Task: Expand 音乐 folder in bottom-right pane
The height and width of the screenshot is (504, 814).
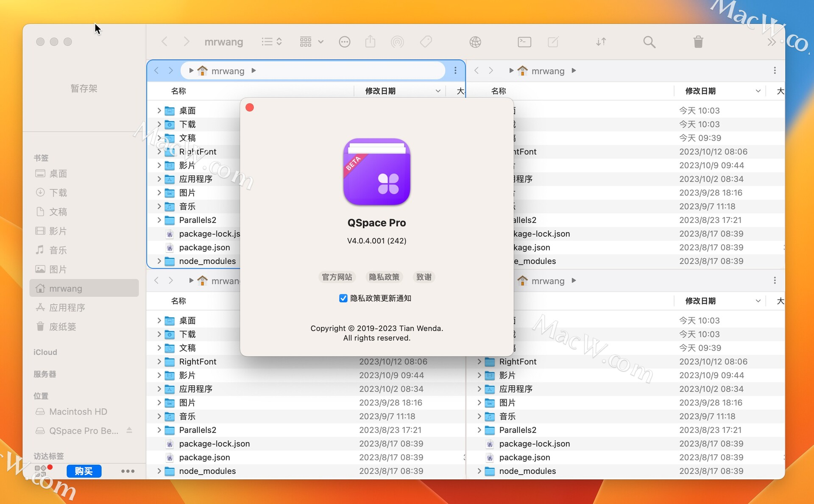Action: [479, 416]
